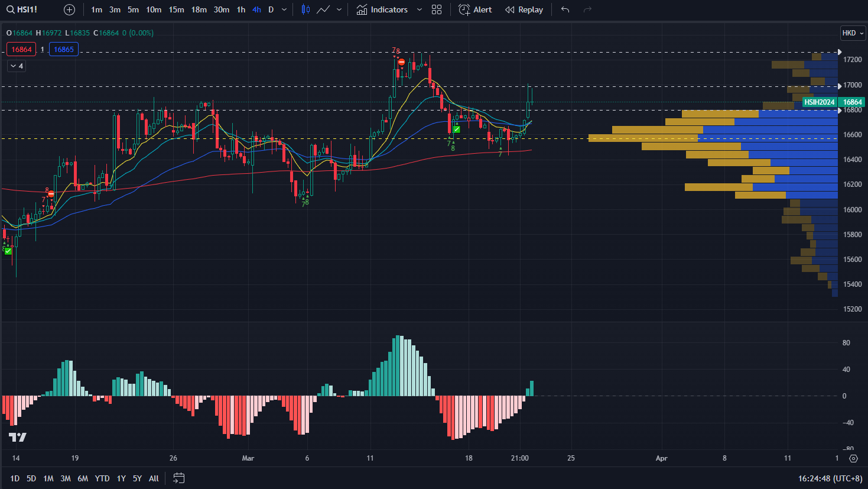
Task: Select the All date range
Action: [x=154, y=478]
